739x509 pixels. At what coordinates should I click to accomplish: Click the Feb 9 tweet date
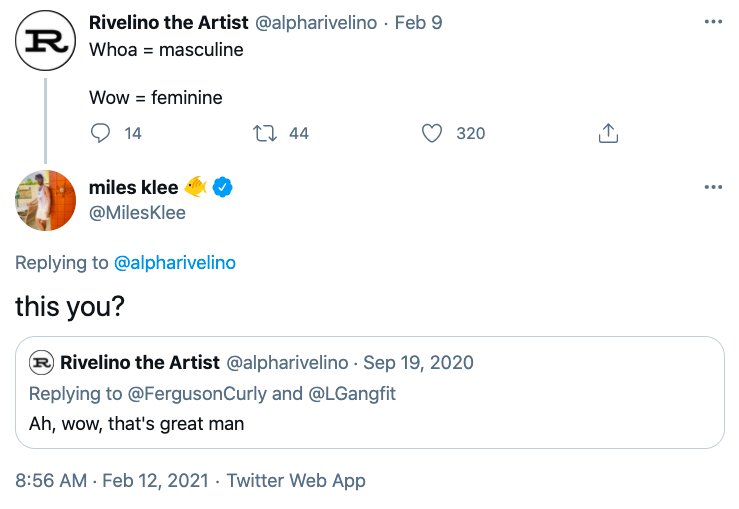[419, 23]
